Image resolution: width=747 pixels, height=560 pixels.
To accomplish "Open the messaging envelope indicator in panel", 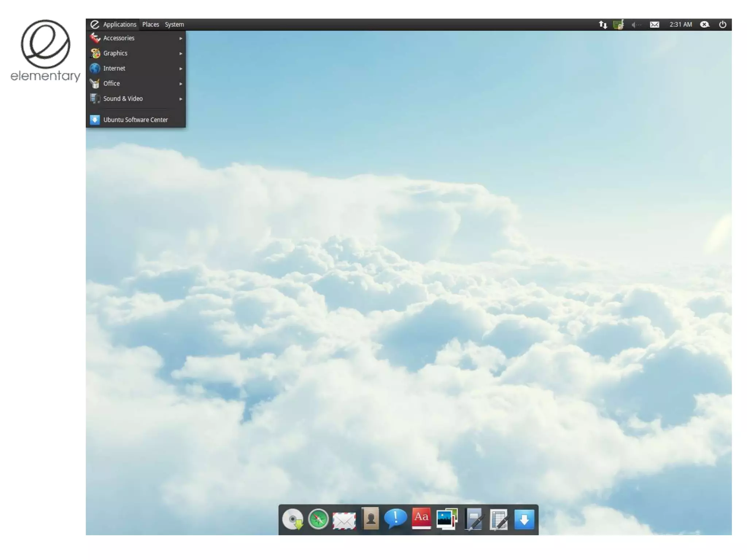I will [654, 24].
